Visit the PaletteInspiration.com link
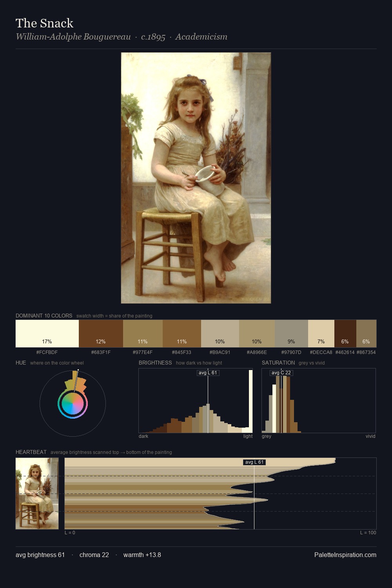Viewport: 392px width, 588px height. 345,555
